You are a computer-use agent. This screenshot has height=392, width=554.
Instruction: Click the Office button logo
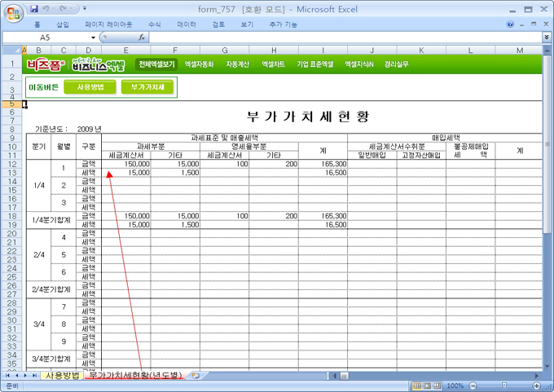(x=14, y=11)
